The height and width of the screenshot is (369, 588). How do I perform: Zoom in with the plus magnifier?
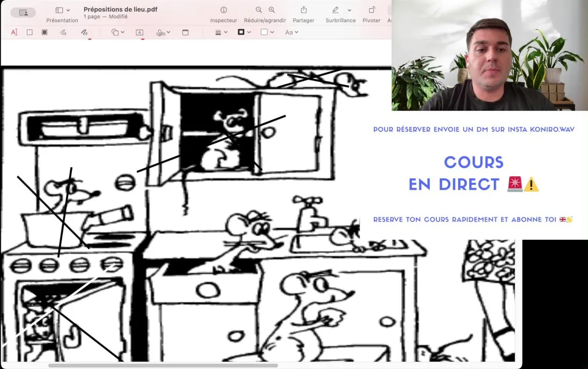point(271,10)
